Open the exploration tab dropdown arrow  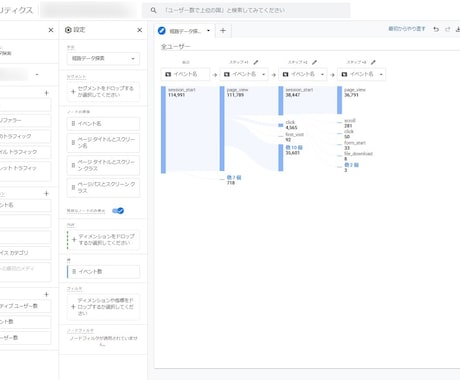point(208,31)
